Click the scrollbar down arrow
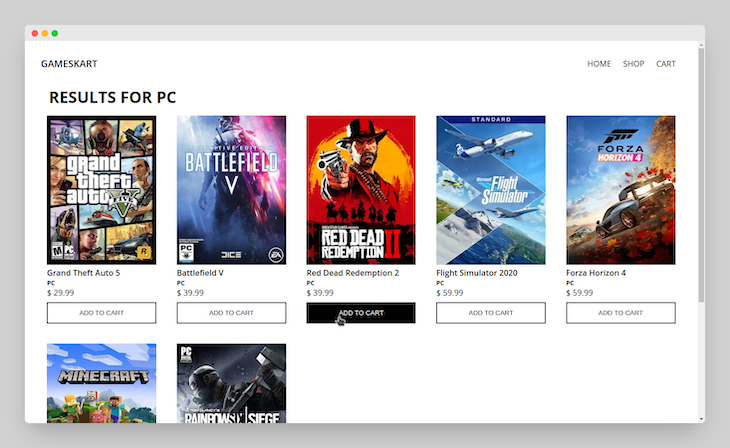This screenshot has width=730, height=448. click(x=701, y=419)
